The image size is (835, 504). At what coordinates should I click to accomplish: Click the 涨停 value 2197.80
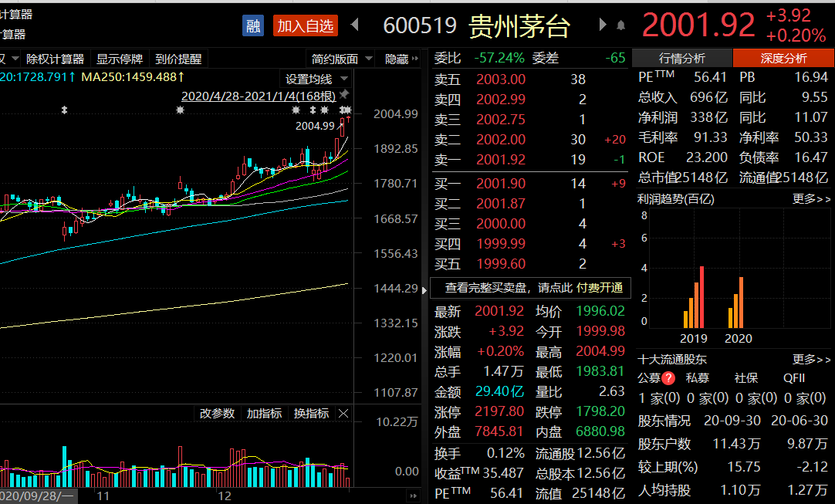tap(499, 411)
